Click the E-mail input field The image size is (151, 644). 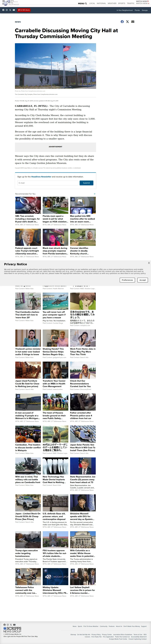[48, 183]
